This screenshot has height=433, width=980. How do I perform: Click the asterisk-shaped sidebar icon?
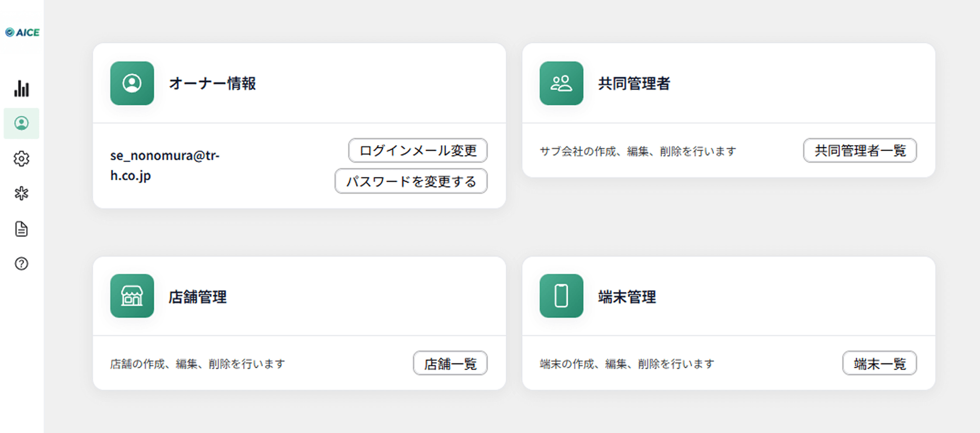pyautogui.click(x=22, y=194)
